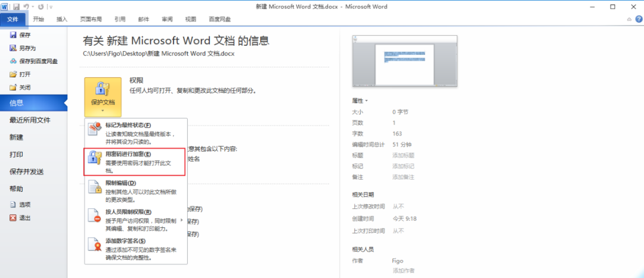Click the 添加标记 field
The image size is (644, 278).
pyautogui.click(x=403, y=167)
